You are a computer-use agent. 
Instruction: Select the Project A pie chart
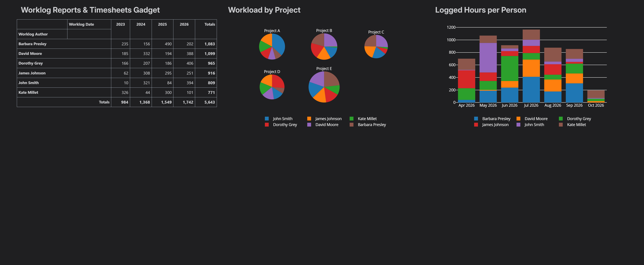click(x=272, y=47)
